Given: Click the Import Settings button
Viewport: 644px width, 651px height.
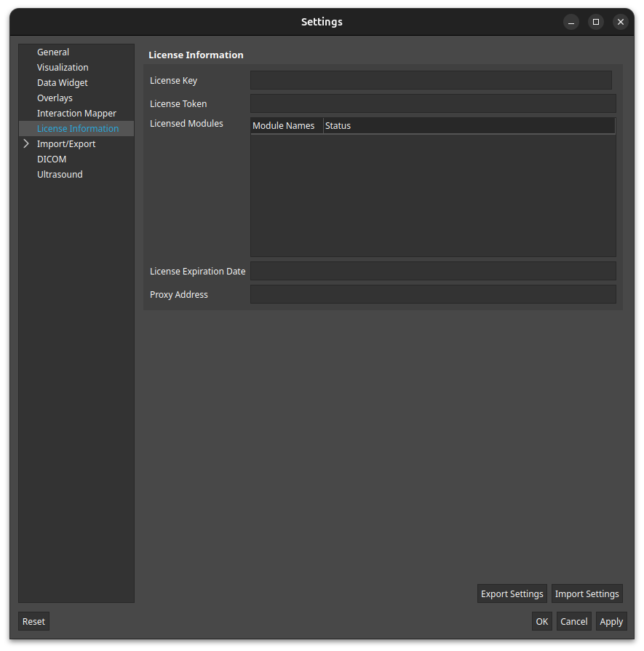Looking at the screenshot, I should pyautogui.click(x=587, y=593).
